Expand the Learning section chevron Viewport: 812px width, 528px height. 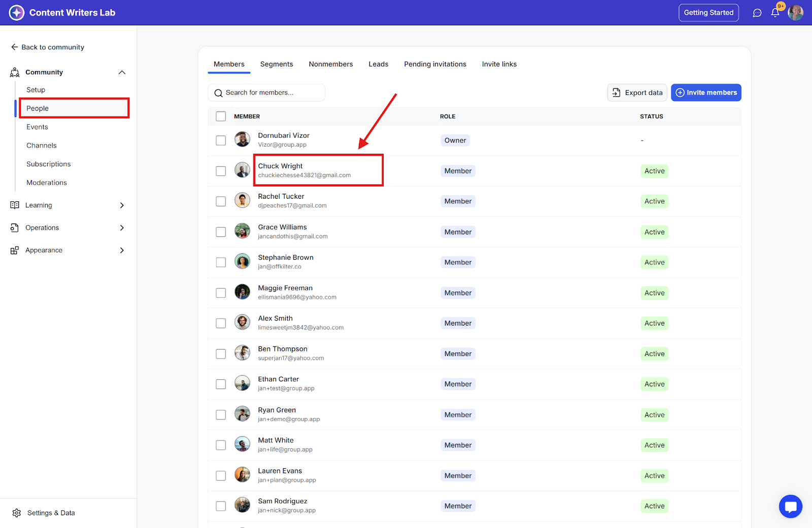pos(122,205)
